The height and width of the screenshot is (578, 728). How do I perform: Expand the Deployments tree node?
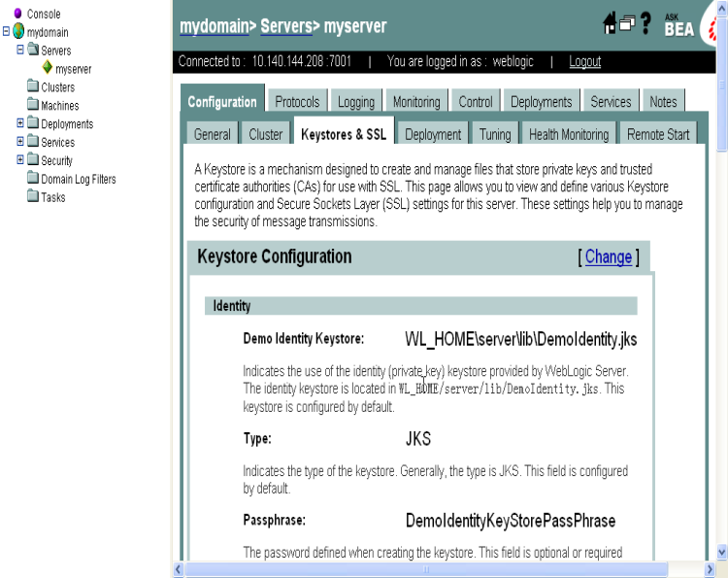click(x=20, y=124)
